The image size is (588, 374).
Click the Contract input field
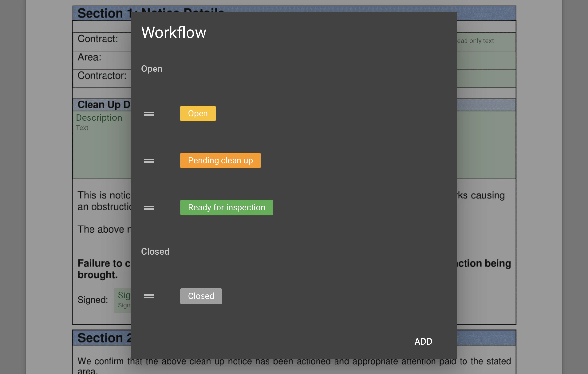483,41
